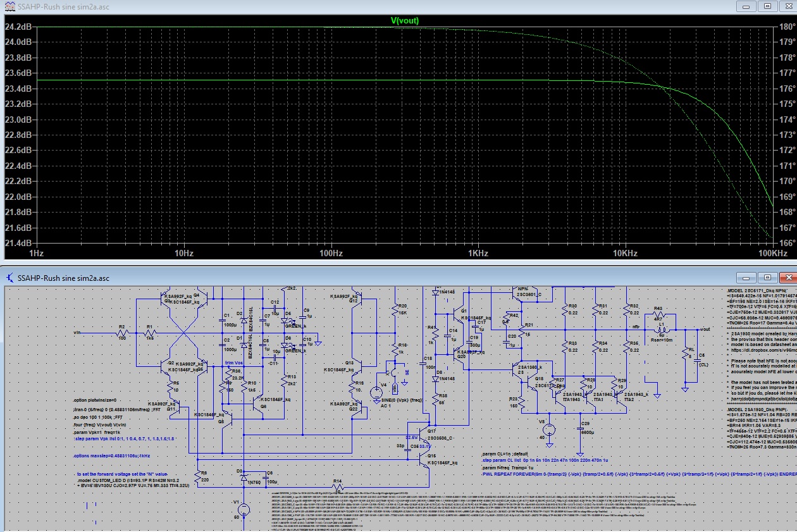This screenshot has width=797, height=532.
Task: Click the 176° phase axis label
Action: (x=788, y=89)
